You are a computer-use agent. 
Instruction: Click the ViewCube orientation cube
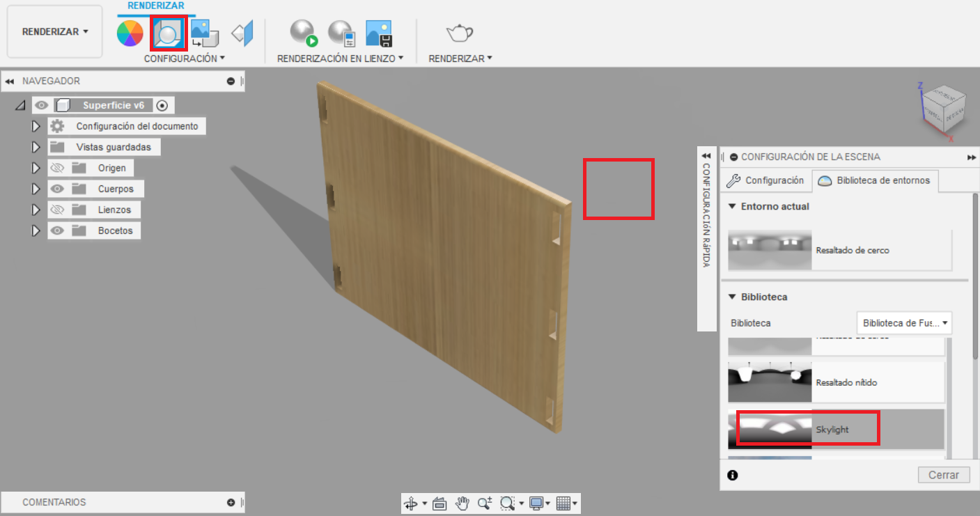(x=944, y=109)
